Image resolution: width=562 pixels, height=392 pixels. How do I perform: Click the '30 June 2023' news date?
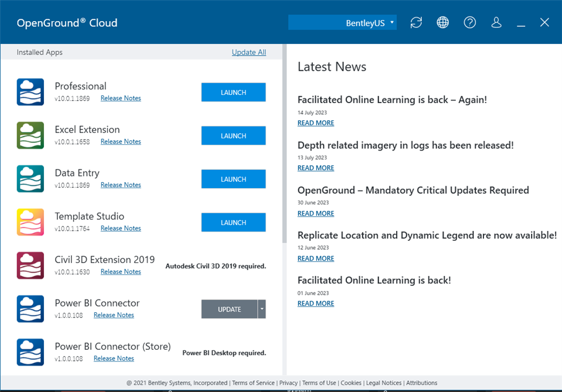[x=313, y=203]
